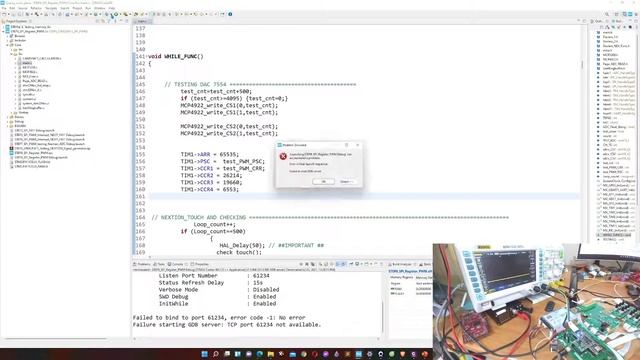Click OK in the Problem Occurred dialog
Image resolution: width=640 pixels, height=360 pixels.
[x=323, y=182]
